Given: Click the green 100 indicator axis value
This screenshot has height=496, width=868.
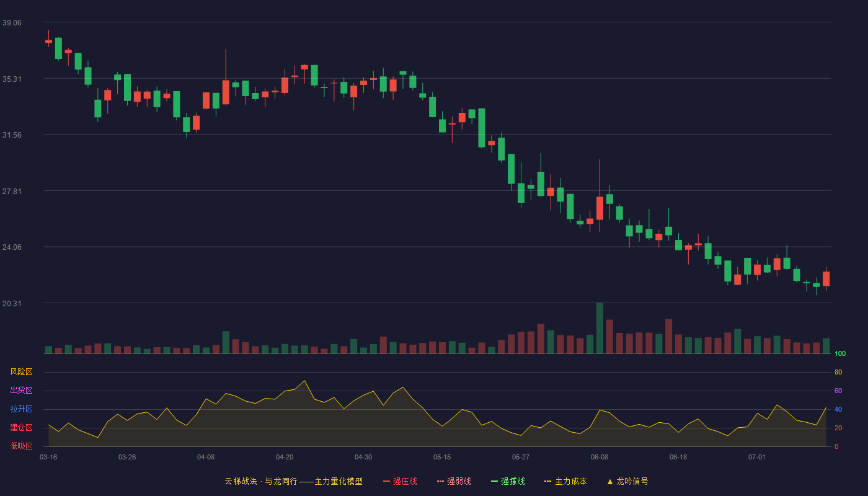Looking at the screenshot, I should coord(840,353).
